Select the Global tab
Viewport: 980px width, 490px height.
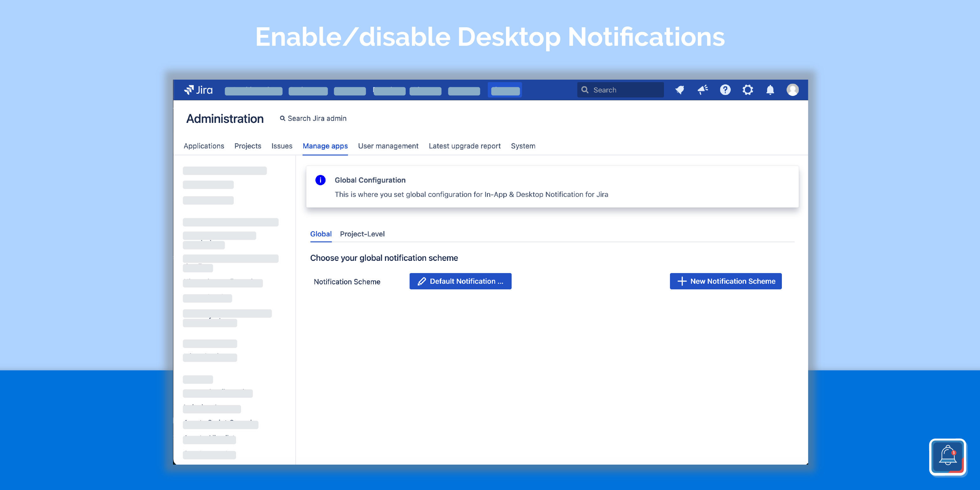pos(321,234)
